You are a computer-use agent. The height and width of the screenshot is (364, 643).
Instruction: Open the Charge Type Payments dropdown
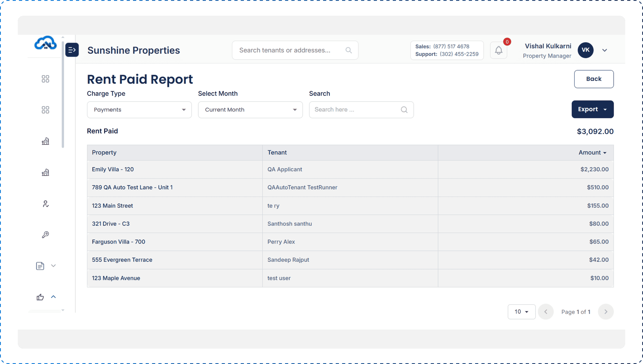(x=139, y=110)
